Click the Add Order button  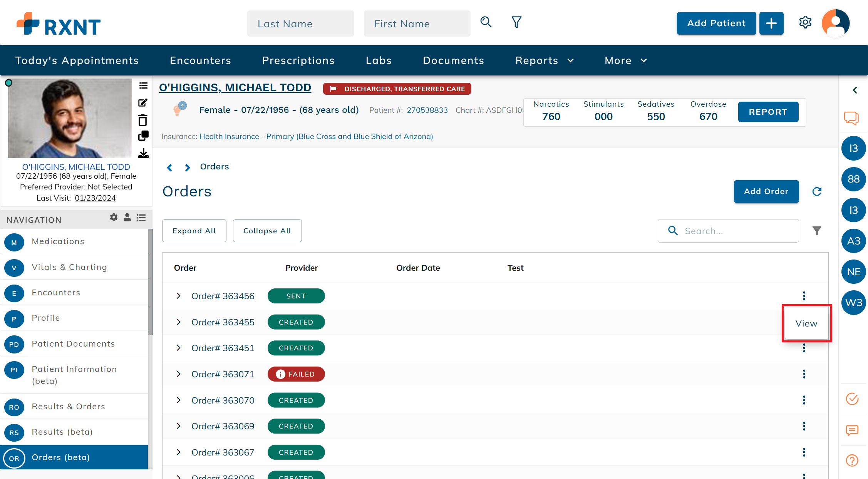coord(766,191)
